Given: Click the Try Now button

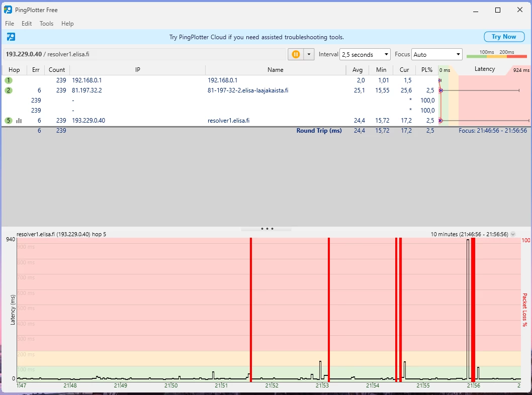Looking at the screenshot, I should click(504, 37).
